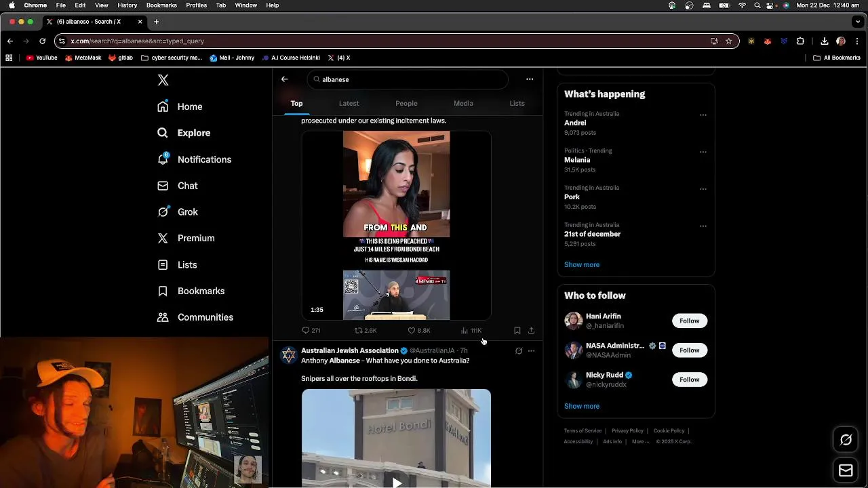Open search options three-dot menu
Screen dimensions: 868x488
530,79
